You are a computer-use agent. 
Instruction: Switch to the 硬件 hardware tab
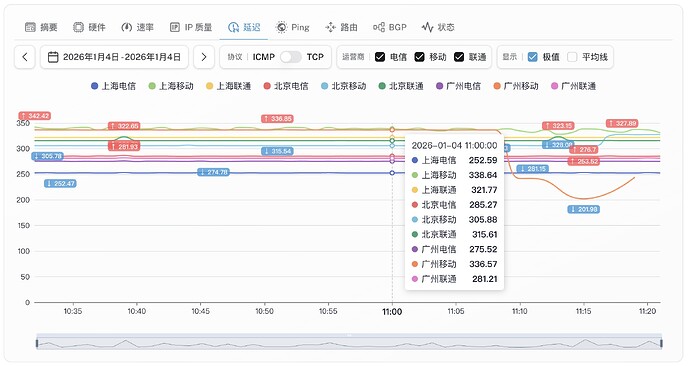(90, 27)
